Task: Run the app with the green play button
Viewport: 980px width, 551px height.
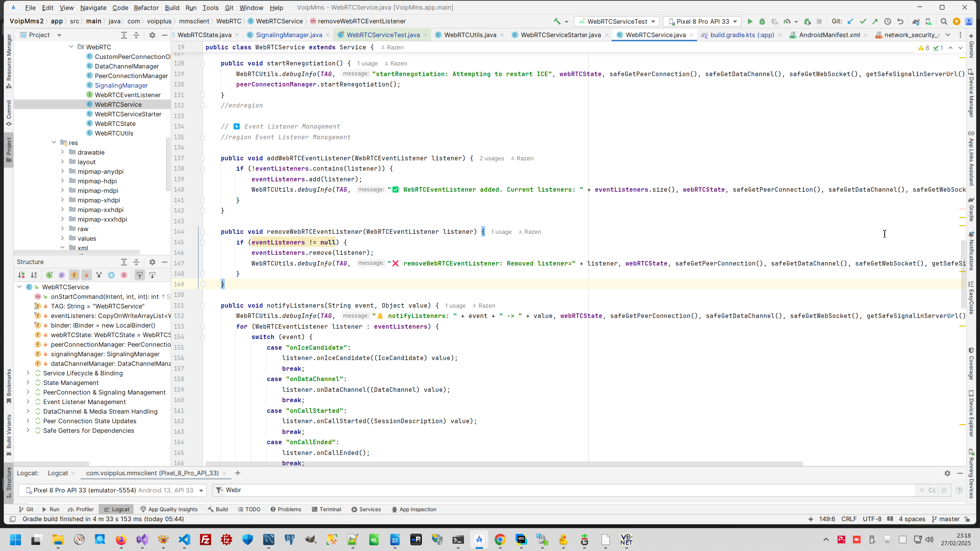Action: click(x=750, y=21)
